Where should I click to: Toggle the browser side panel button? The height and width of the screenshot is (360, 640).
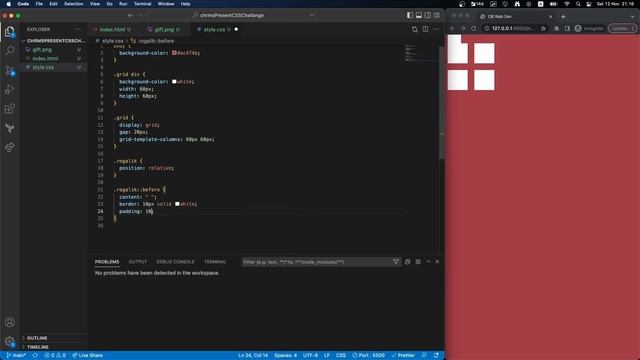tap(567, 29)
